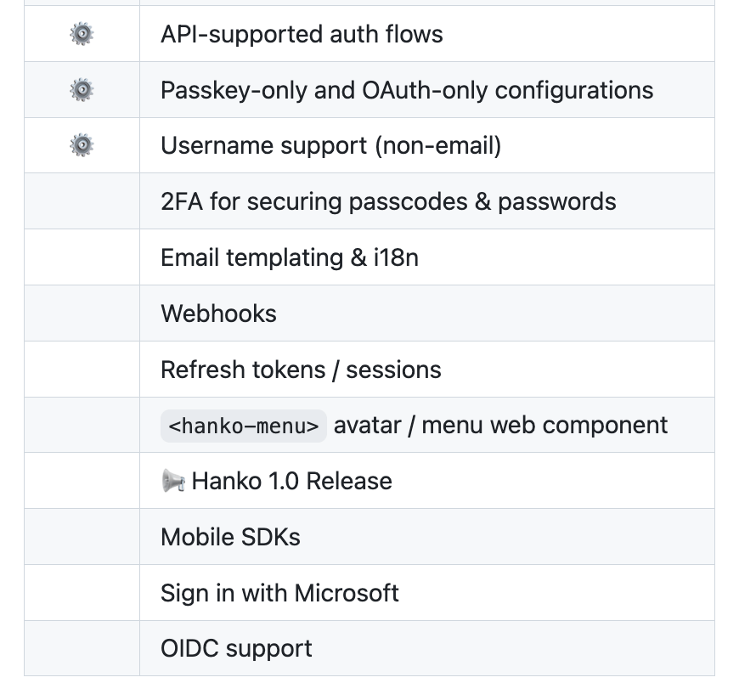Click the gear icon beside API-supported auth flows
Screen dimensions: 756x700
pos(82,34)
